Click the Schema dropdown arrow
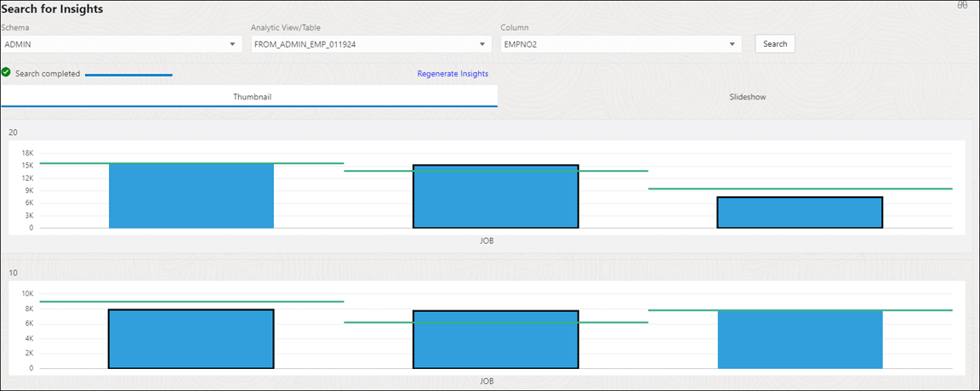This screenshot has height=391, width=980. click(x=232, y=44)
